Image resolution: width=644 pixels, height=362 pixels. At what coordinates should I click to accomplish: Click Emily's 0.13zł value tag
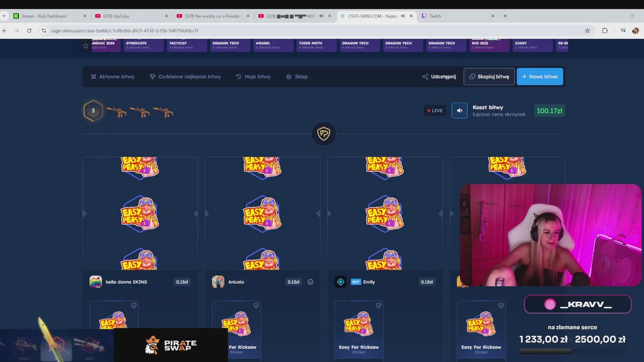[x=427, y=282]
